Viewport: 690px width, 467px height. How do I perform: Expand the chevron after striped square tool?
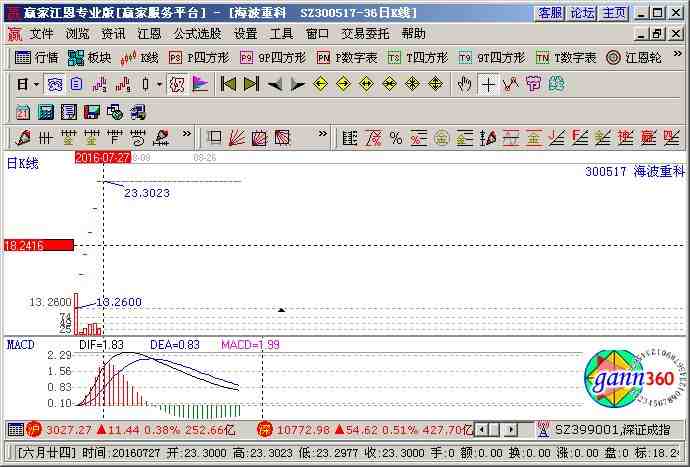pos(323,133)
